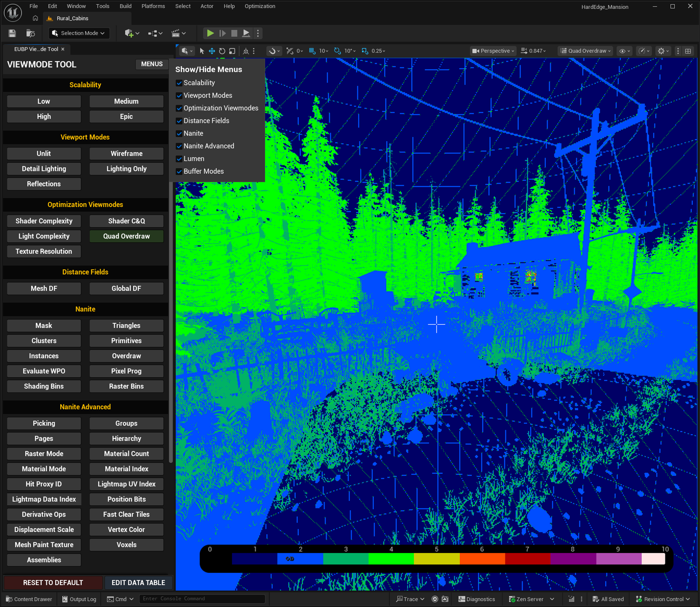Click the viewport layout grid icon
The image size is (700, 607).
coord(688,51)
